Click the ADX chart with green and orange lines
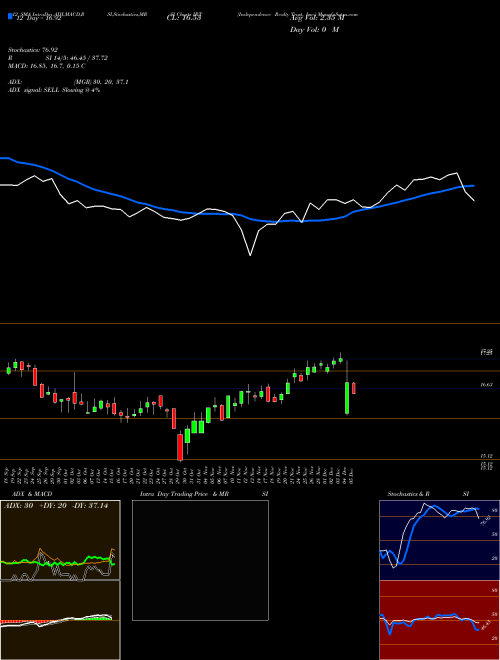 coord(60,540)
